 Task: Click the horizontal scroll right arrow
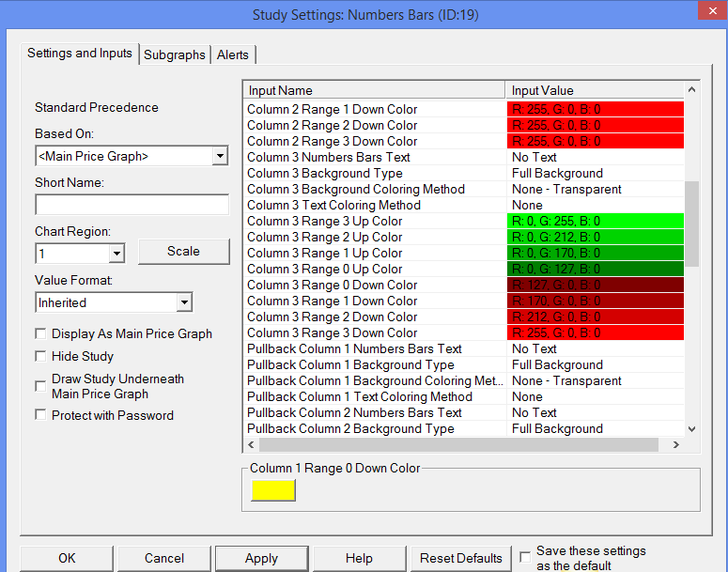[676, 445]
